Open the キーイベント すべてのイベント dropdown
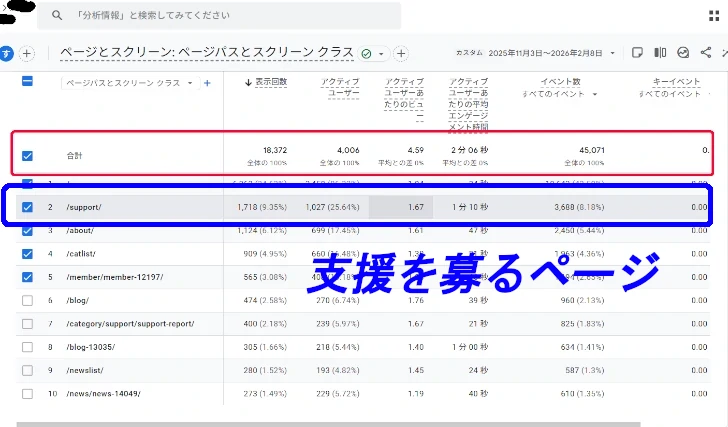 tap(675, 94)
